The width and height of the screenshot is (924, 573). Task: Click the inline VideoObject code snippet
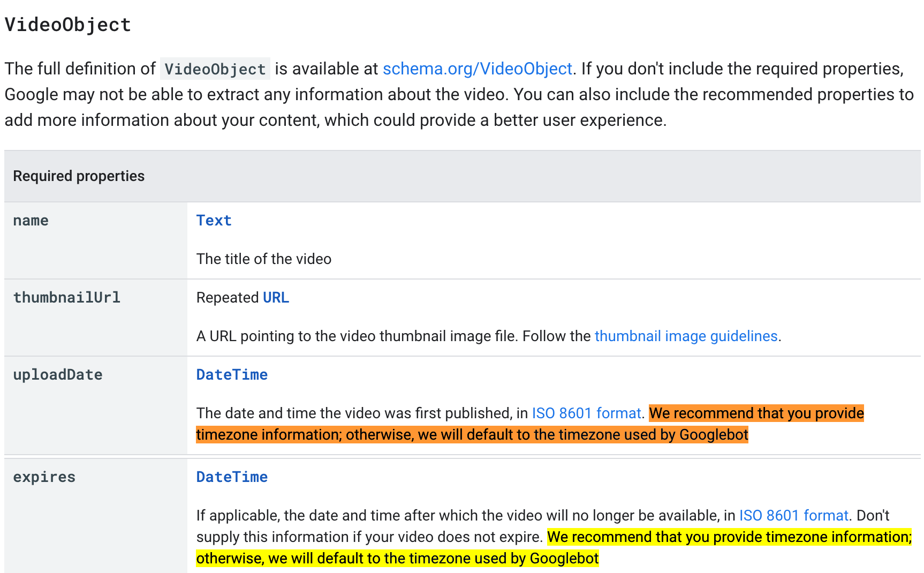coord(215,69)
